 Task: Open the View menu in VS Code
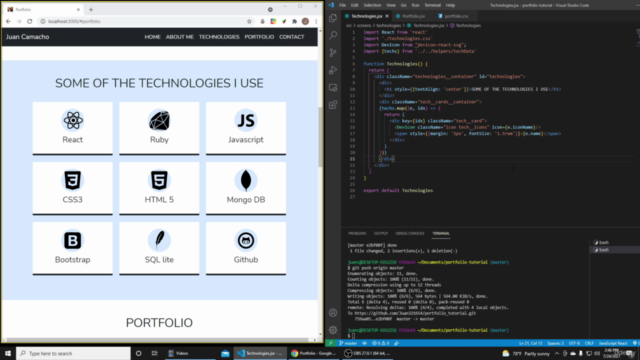tap(391, 5)
